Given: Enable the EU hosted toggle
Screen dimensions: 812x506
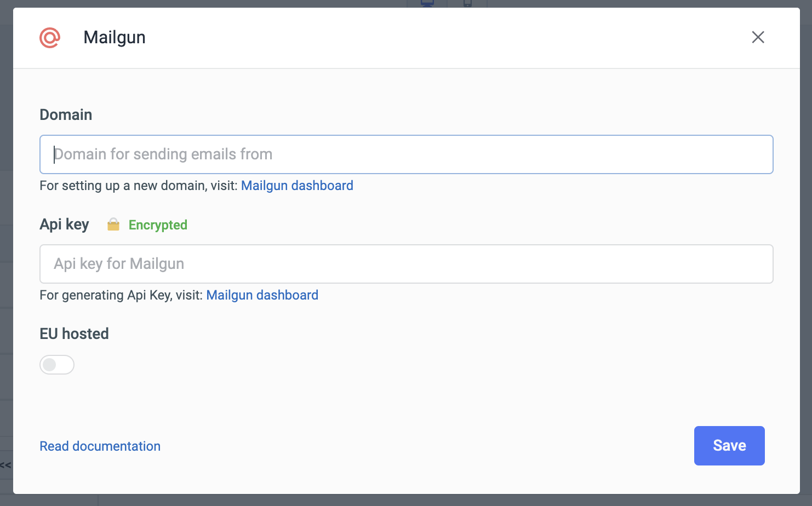Looking at the screenshot, I should click(x=57, y=365).
